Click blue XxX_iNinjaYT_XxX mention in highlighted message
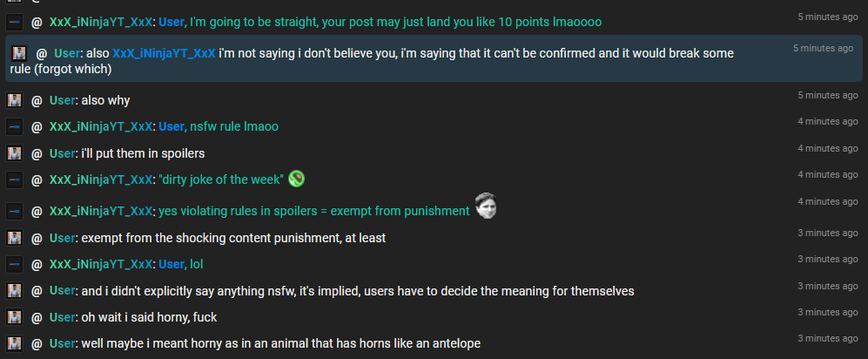Image resolution: width=868 pixels, height=359 pixels. pos(164,53)
